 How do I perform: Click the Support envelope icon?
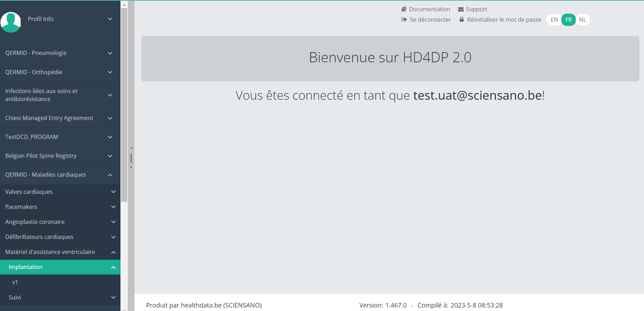coord(461,9)
